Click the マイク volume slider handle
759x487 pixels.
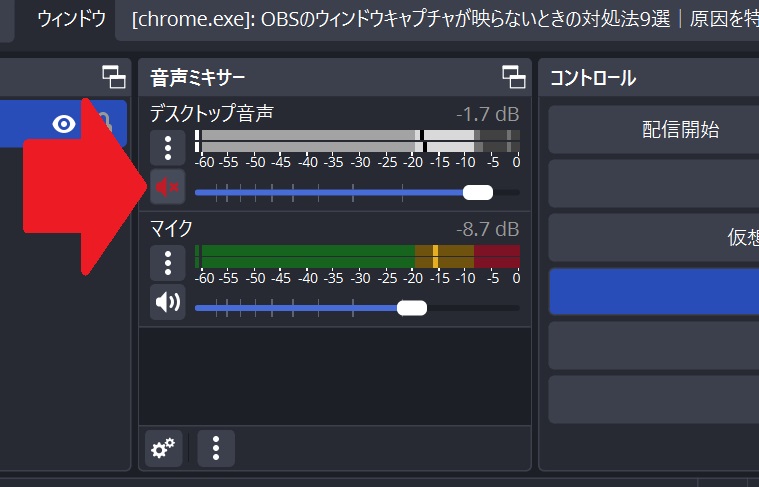tap(412, 308)
